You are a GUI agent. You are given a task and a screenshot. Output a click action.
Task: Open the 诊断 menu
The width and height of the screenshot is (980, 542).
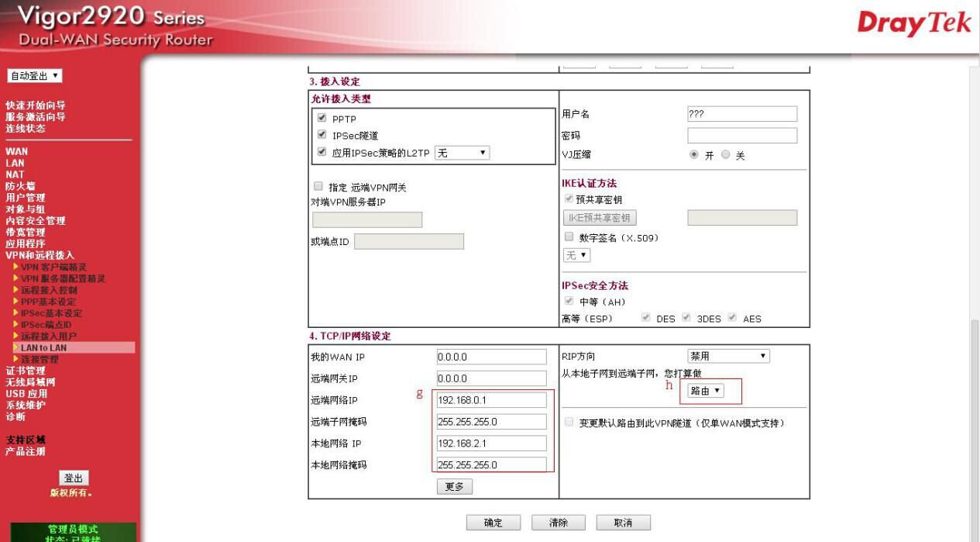(15, 417)
